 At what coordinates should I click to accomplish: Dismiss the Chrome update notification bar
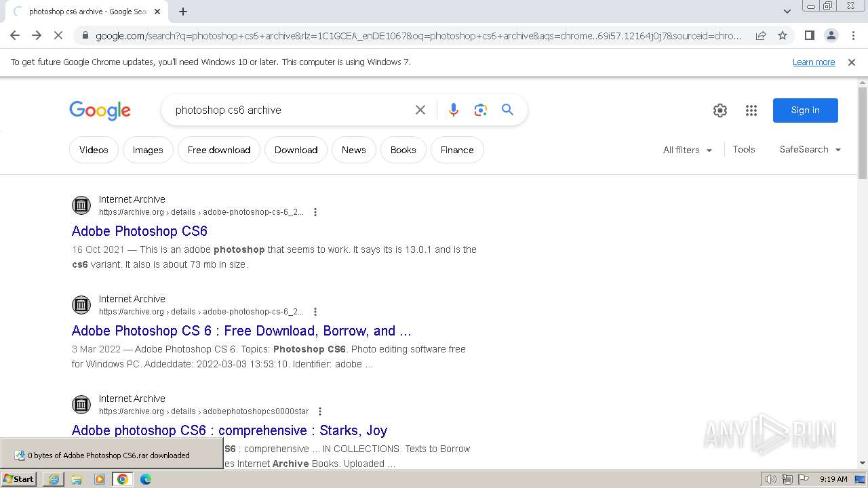852,62
